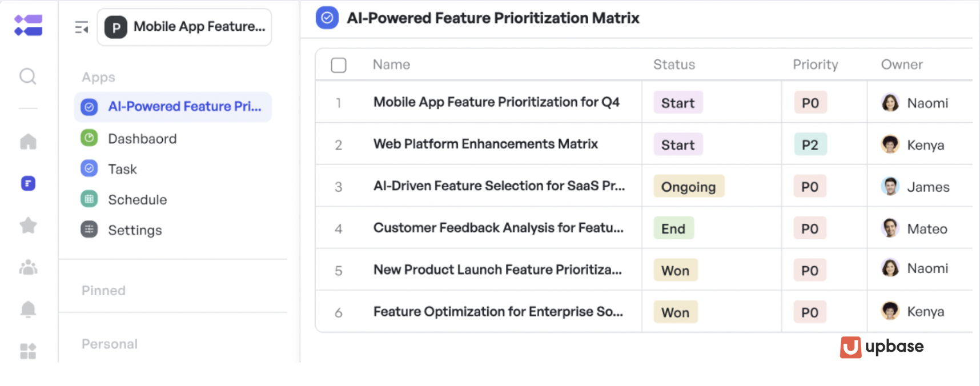Open the Mobile App Feature workspace dropdown
This screenshot has height=386, width=980.
pos(184,27)
